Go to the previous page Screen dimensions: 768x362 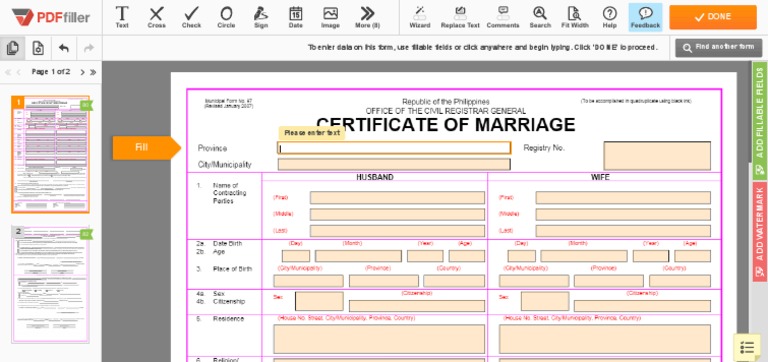coord(19,72)
